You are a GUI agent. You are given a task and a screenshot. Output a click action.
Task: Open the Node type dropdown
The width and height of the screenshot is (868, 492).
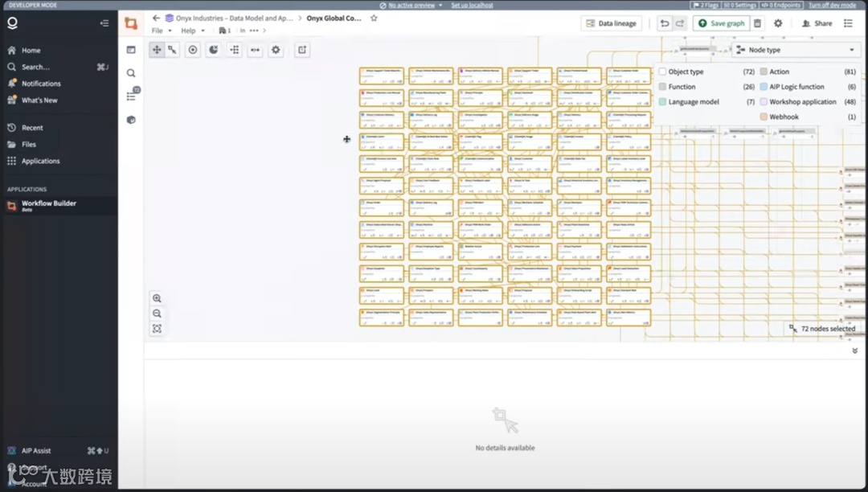pos(796,50)
